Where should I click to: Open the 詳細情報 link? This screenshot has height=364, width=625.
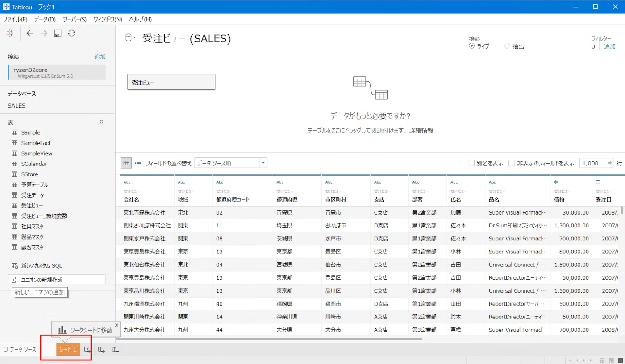pos(421,131)
